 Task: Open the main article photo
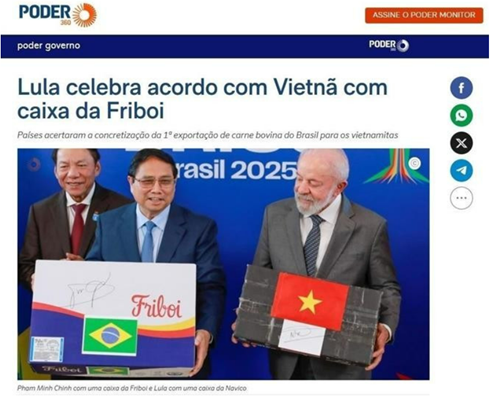[223, 264]
